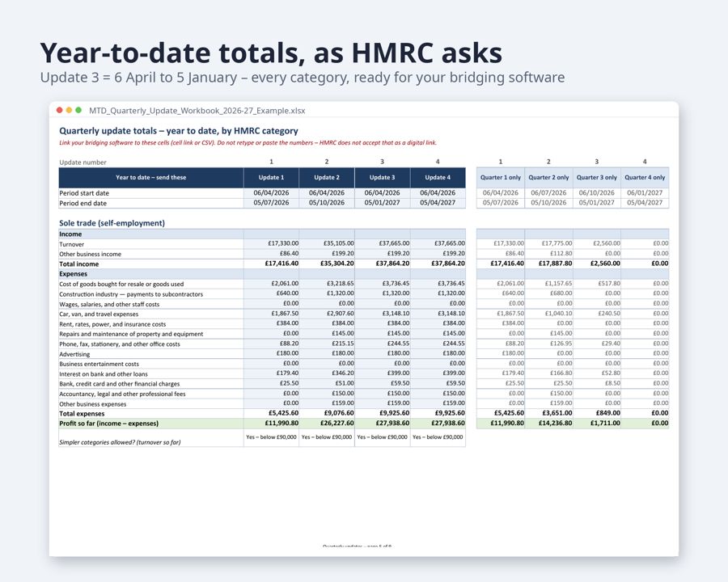Select Quarter 3 profit value £1,711.00
Viewport: 728px width, 582px height.
tap(597, 424)
